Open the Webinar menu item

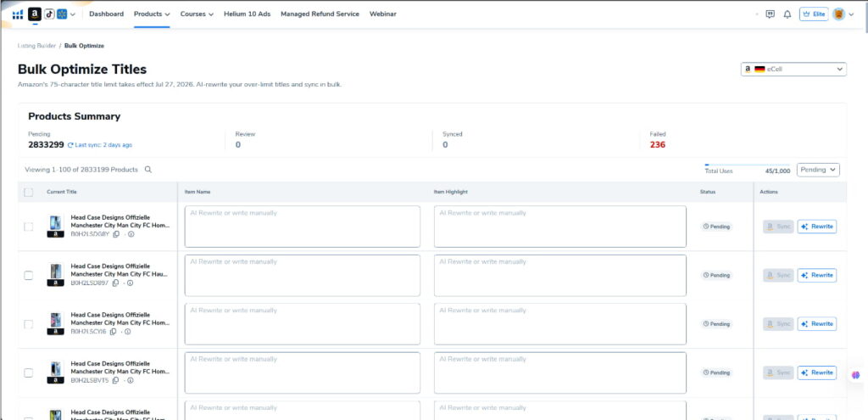coord(383,14)
